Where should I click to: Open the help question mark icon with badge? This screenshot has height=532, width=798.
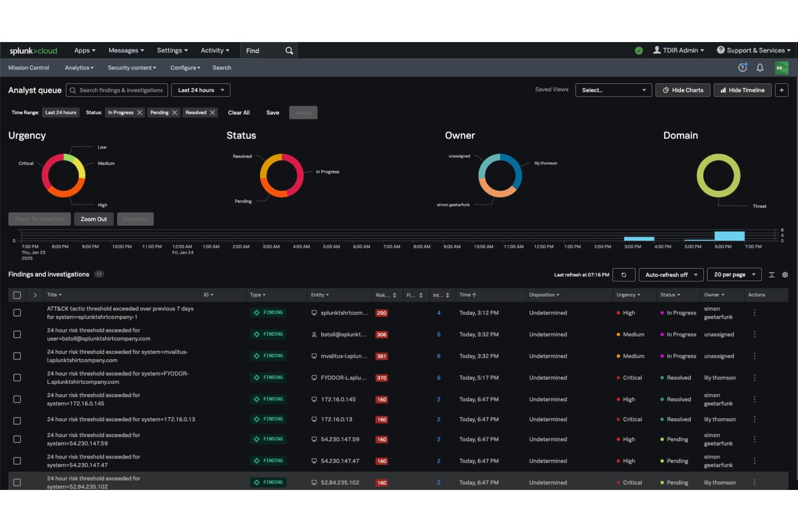point(742,68)
